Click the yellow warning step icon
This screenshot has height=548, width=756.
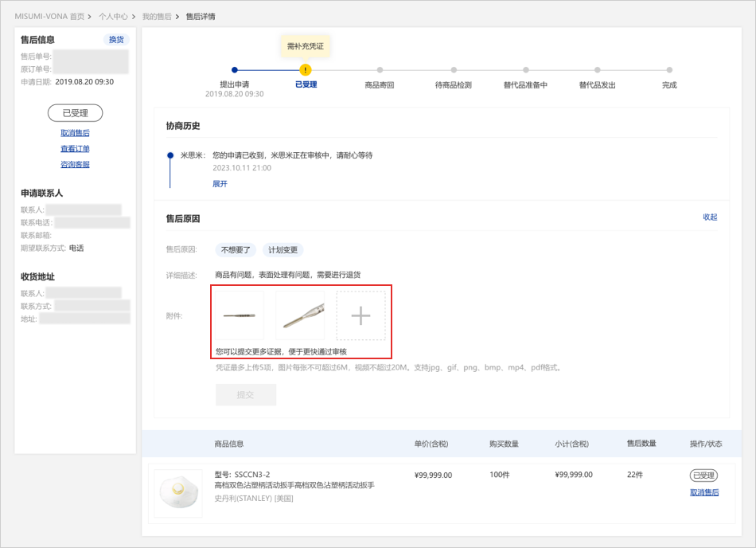tap(306, 70)
